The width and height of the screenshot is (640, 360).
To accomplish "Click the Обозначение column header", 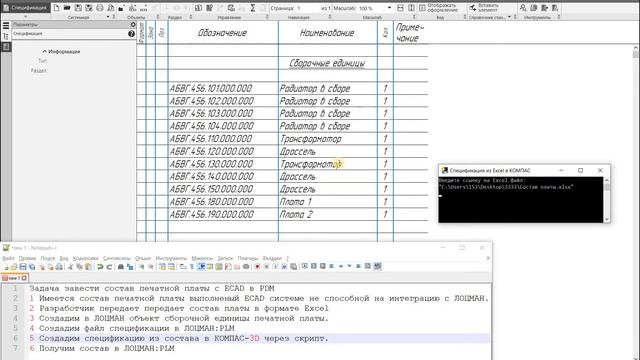I will pyautogui.click(x=222, y=33).
